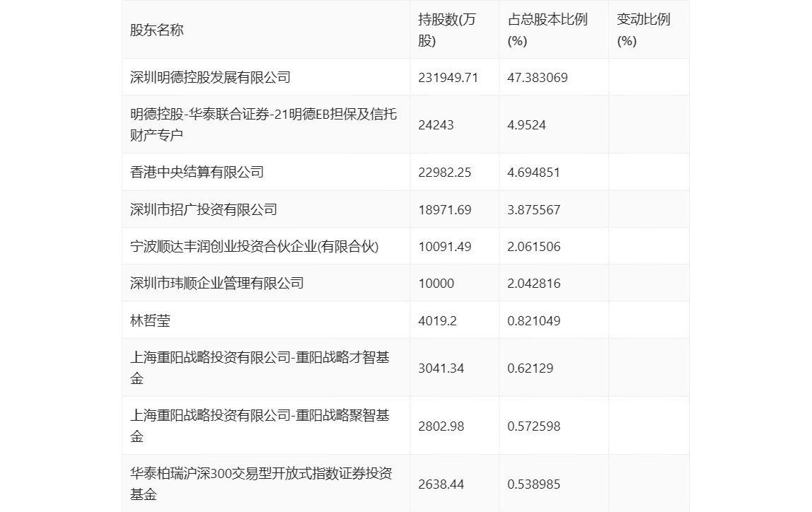The image size is (812, 512).
Task: Select the percentage 0.538985
Action: (x=534, y=484)
